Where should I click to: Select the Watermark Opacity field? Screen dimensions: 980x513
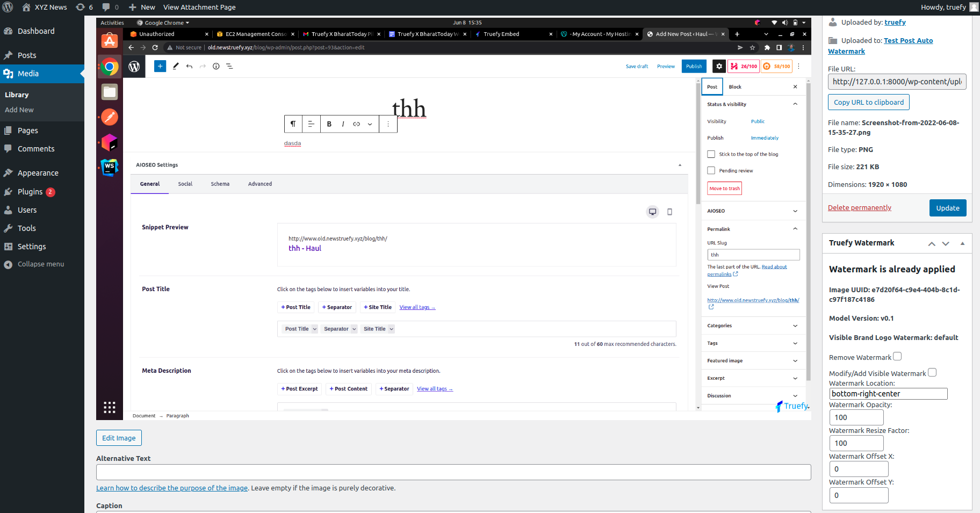pos(856,417)
